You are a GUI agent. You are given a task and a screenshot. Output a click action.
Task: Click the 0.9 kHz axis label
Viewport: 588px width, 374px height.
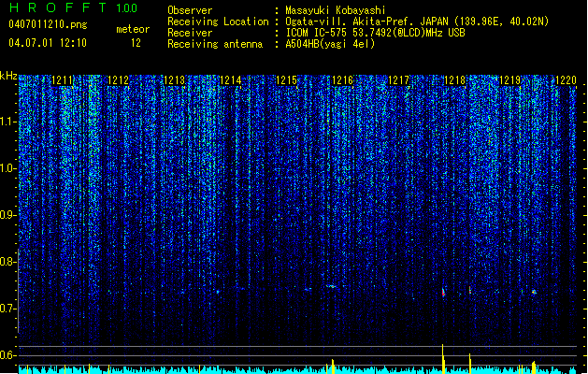(x=8, y=215)
